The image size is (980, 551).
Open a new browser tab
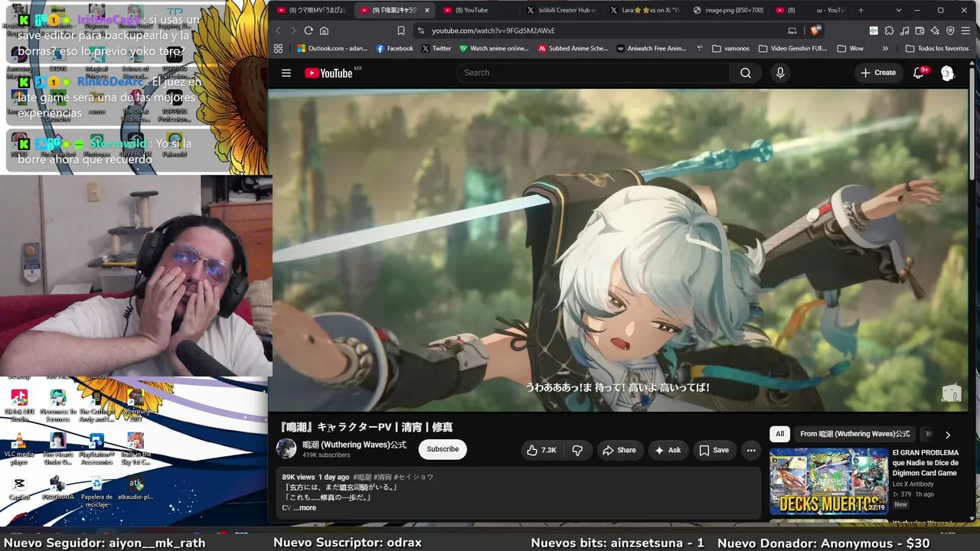861,10
